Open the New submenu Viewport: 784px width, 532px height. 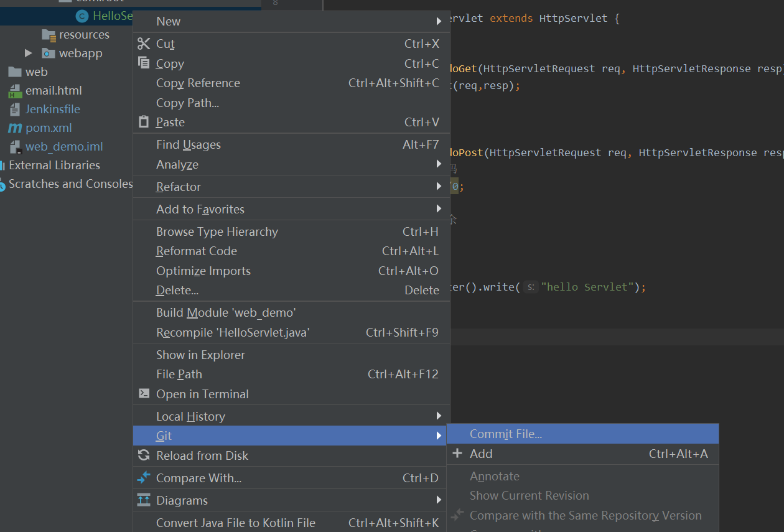click(291, 21)
